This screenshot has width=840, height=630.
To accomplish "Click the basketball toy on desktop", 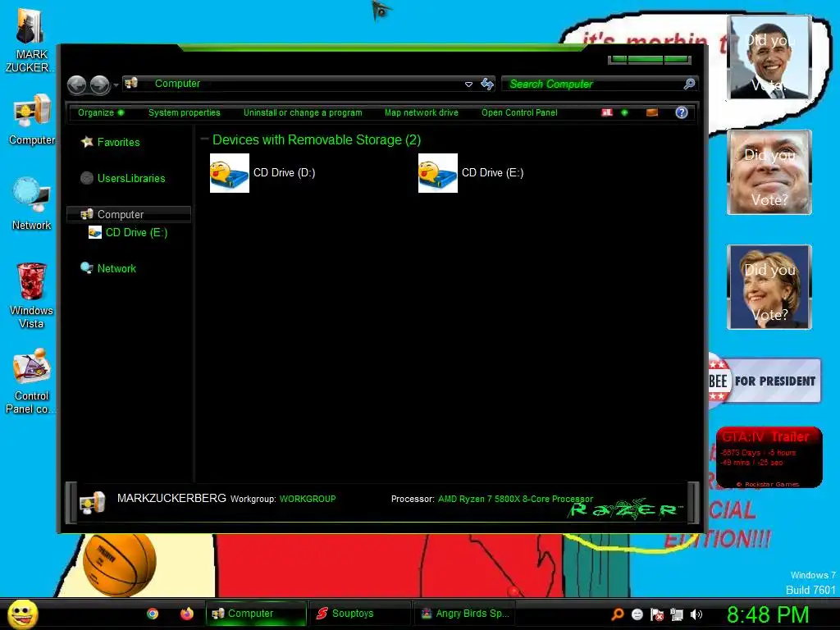I will pos(120,564).
